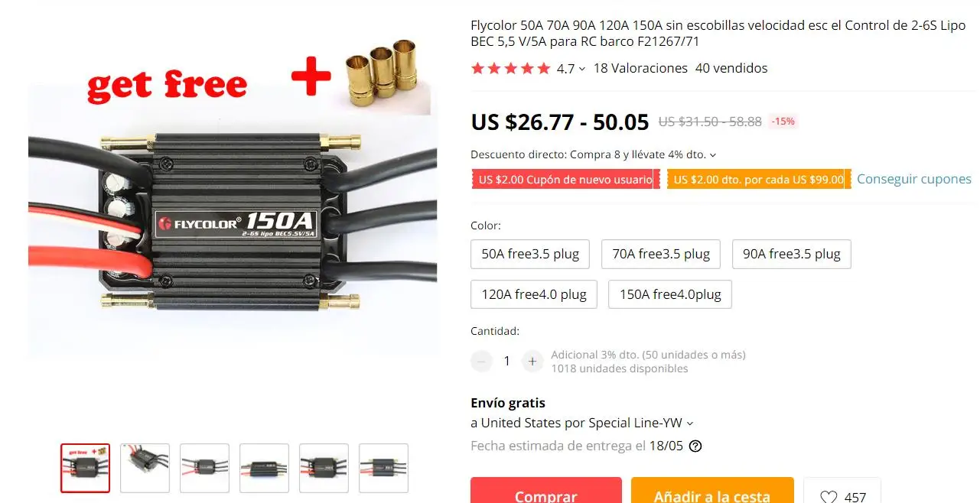Select the 70A free3.5 plug option
The image size is (980, 503).
pyautogui.click(x=661, y=254)
